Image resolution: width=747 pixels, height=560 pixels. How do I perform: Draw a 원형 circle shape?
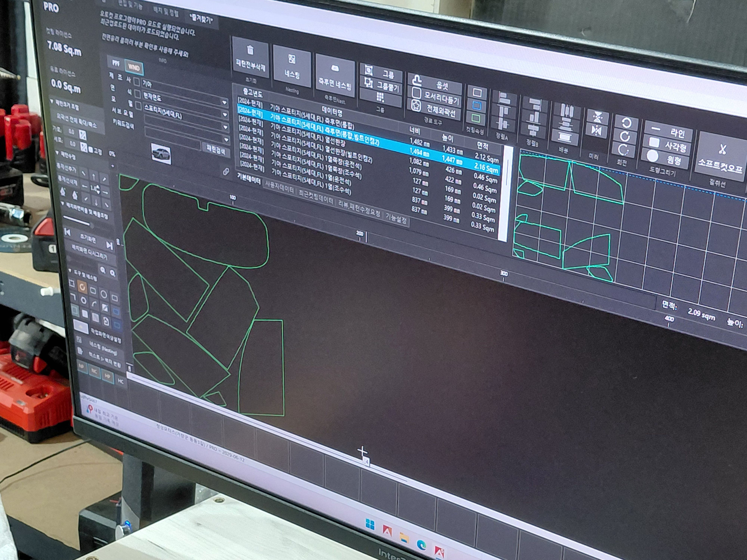[x=665, y=158]
